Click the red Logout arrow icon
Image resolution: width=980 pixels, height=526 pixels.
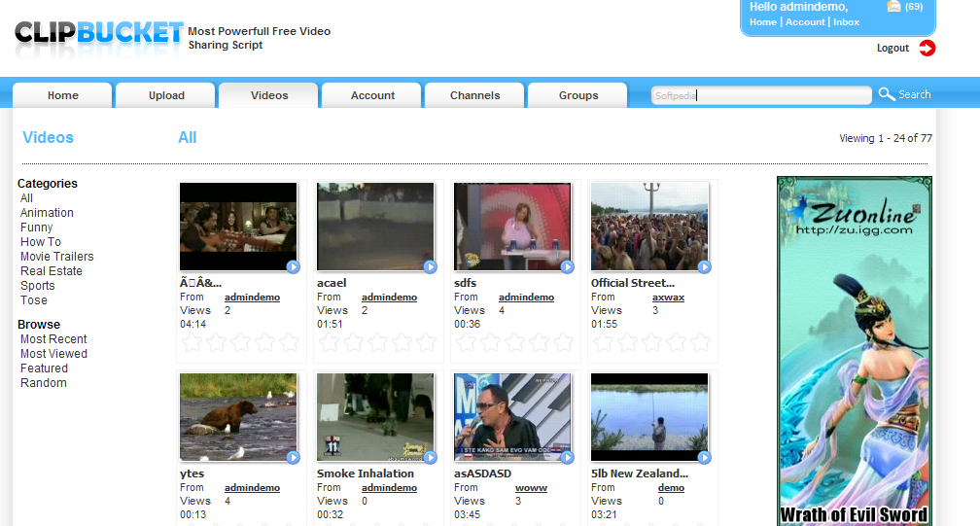click(x=927, y=48)
